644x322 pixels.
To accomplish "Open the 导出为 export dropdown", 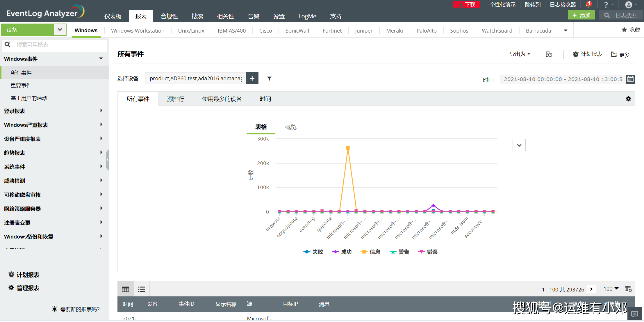I will tap(520, 54).
